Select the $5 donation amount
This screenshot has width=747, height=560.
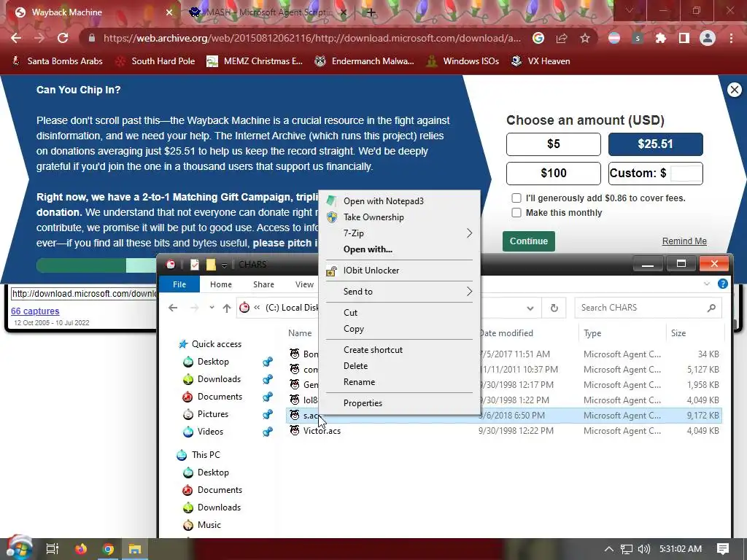pyautogui.click(x=553, y=144)
